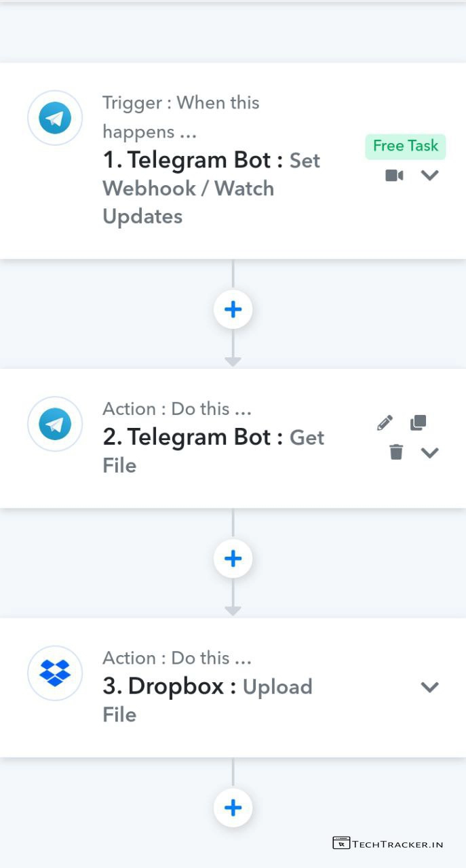Select the Telegram Bot Get File title
The width and height of the screenshot is (466, 868).
click(213, 451)
